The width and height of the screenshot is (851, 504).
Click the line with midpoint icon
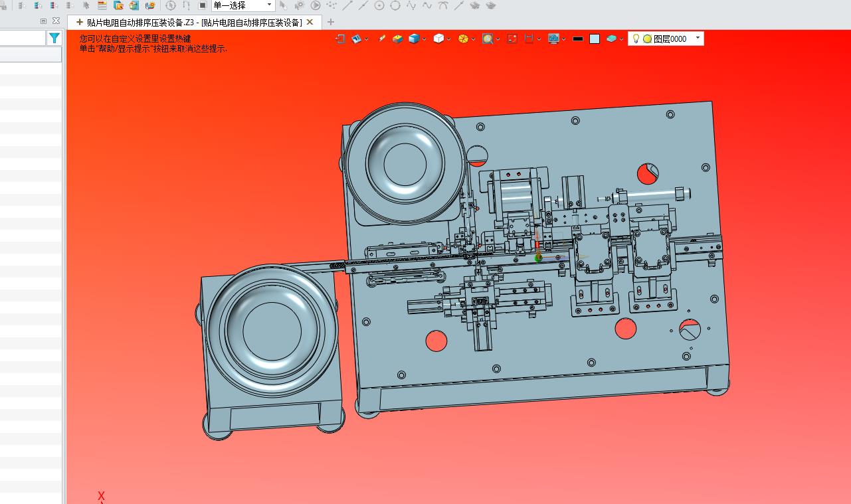[363, 5]
